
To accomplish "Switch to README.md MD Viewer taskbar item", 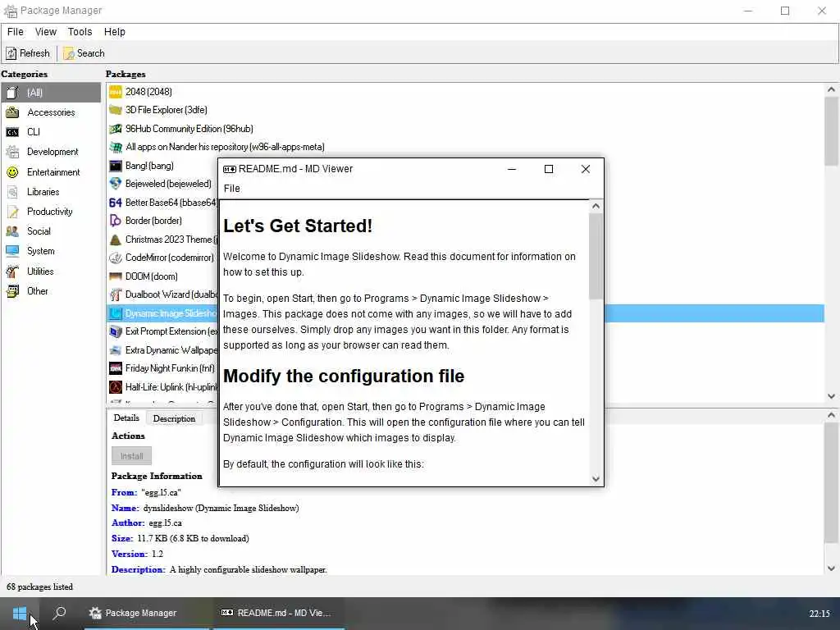I will click(279, 613).
